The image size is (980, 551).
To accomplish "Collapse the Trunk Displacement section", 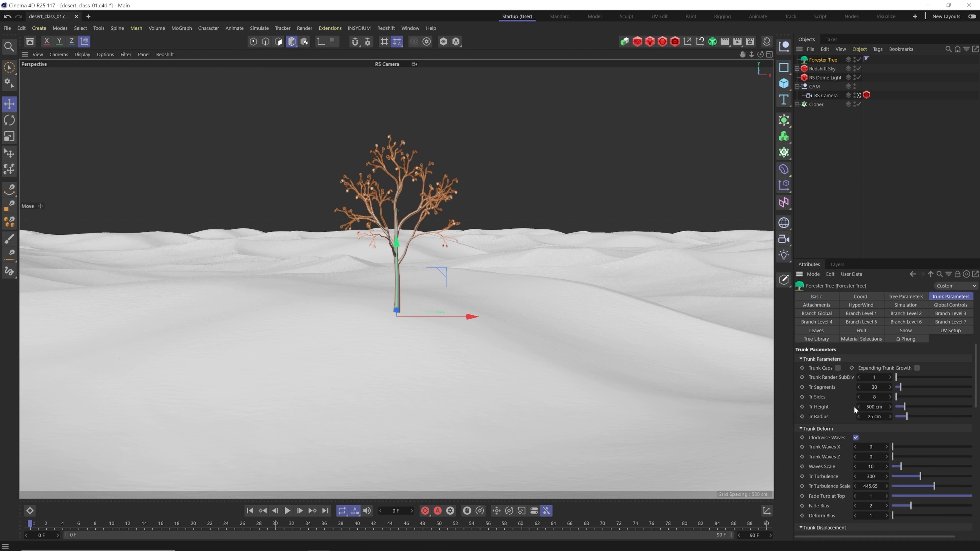I will 801,527.
